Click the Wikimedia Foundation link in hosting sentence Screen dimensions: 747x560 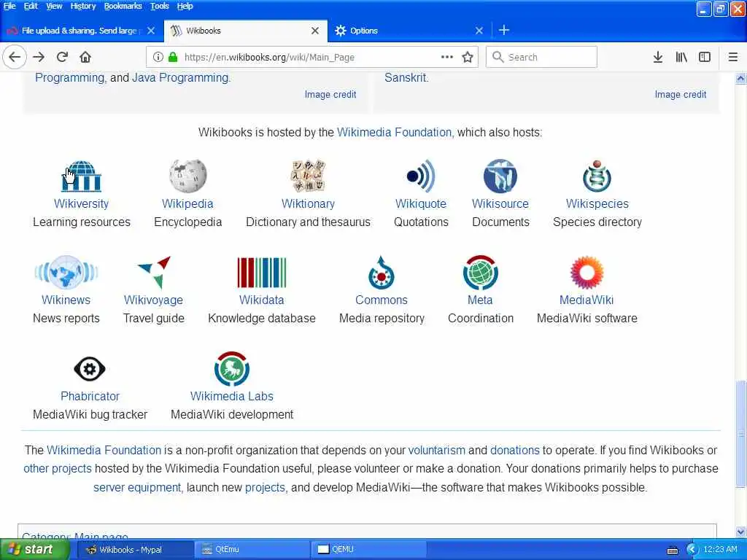pos(395,133)
